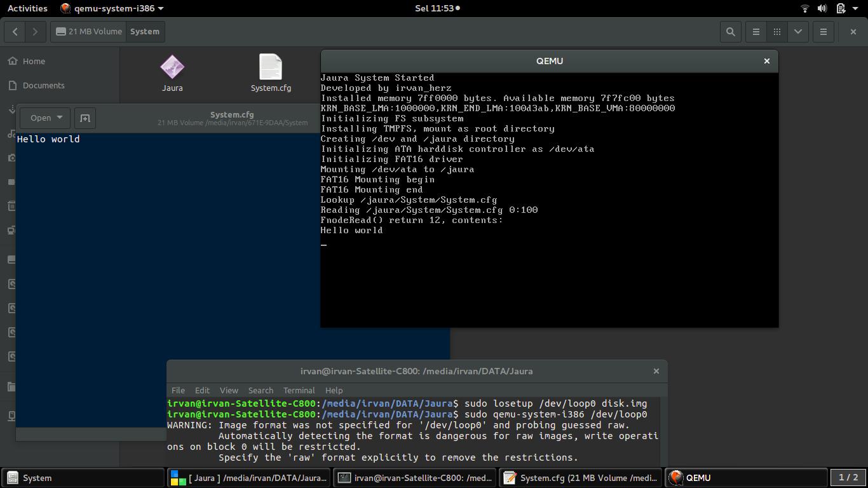Click the battery charging icon
The width and height of the screenshot is (868, 488).
tap(840, 8)
